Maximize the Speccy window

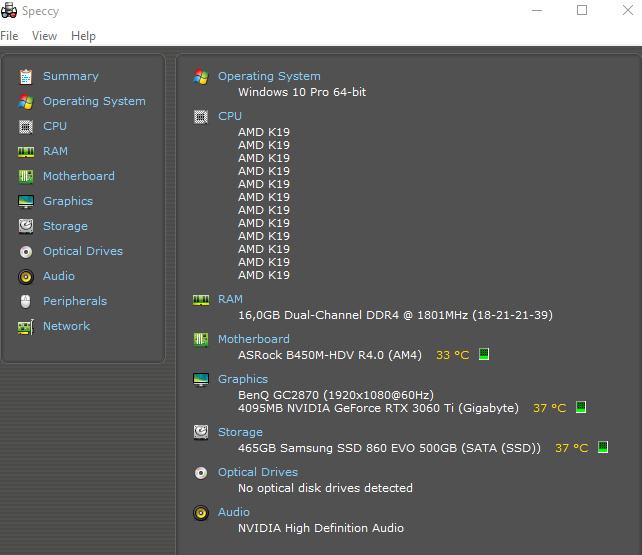[582, 11]
